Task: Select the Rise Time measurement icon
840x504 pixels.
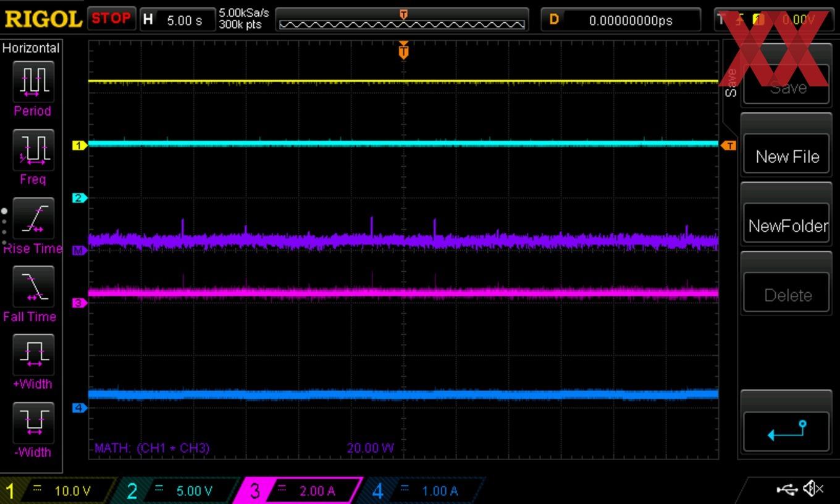Action: 33,219
